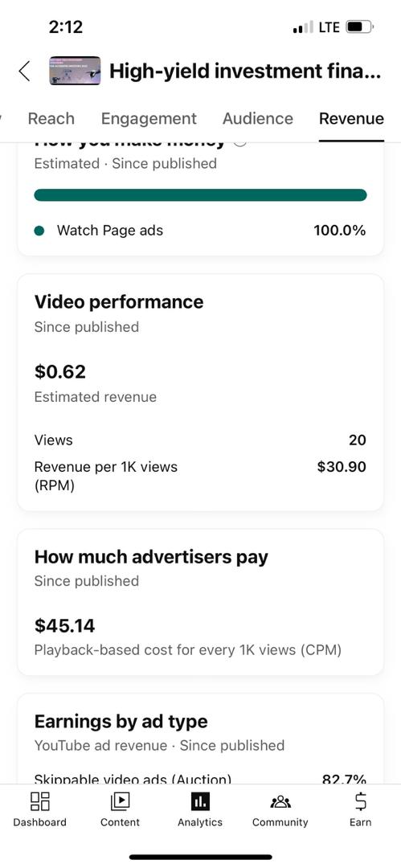
Task: Tap the green Watch Page ads bar
Action: [x=201, y=194]
